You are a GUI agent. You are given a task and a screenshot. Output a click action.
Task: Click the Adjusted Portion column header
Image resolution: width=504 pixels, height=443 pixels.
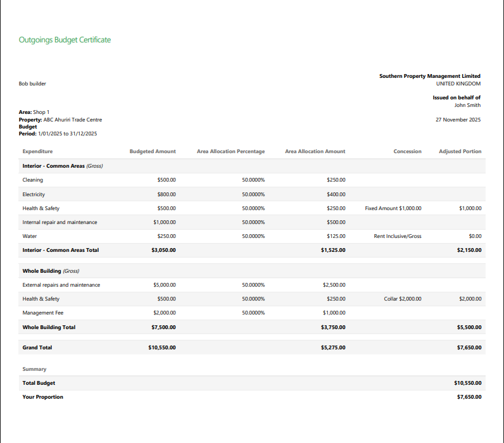[x=460, y=151]
